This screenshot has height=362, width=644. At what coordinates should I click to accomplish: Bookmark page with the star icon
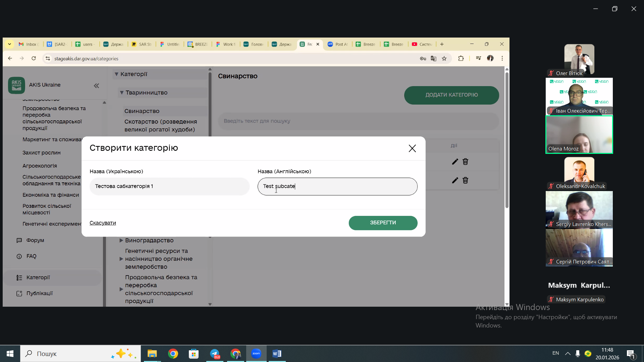444,59
